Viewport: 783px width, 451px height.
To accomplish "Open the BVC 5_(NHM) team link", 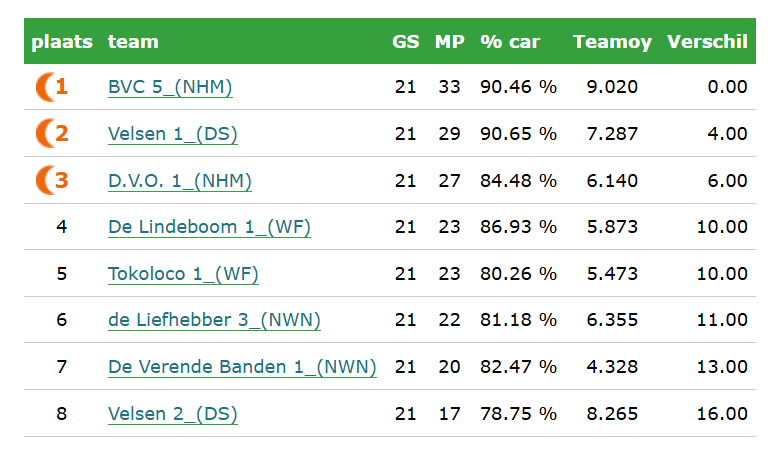I will (x=170, y=87).
